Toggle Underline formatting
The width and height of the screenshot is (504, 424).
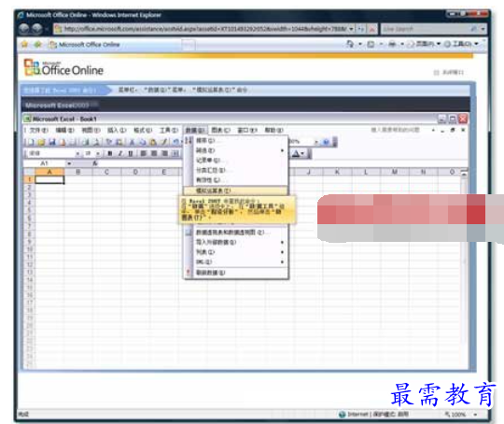click(x=131, y=153)
